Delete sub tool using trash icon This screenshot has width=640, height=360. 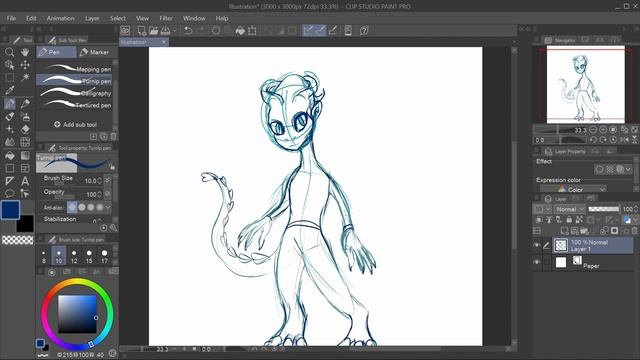click(113, 136)
